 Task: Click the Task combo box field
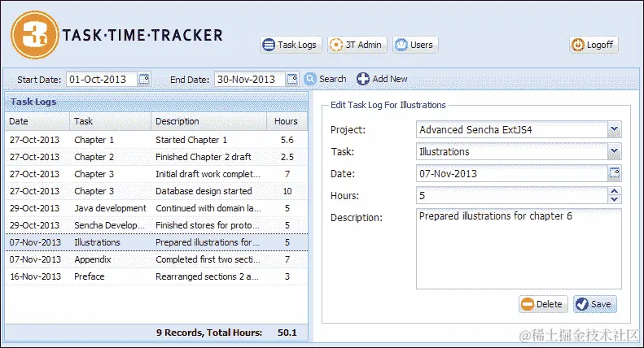click(512, 151)
